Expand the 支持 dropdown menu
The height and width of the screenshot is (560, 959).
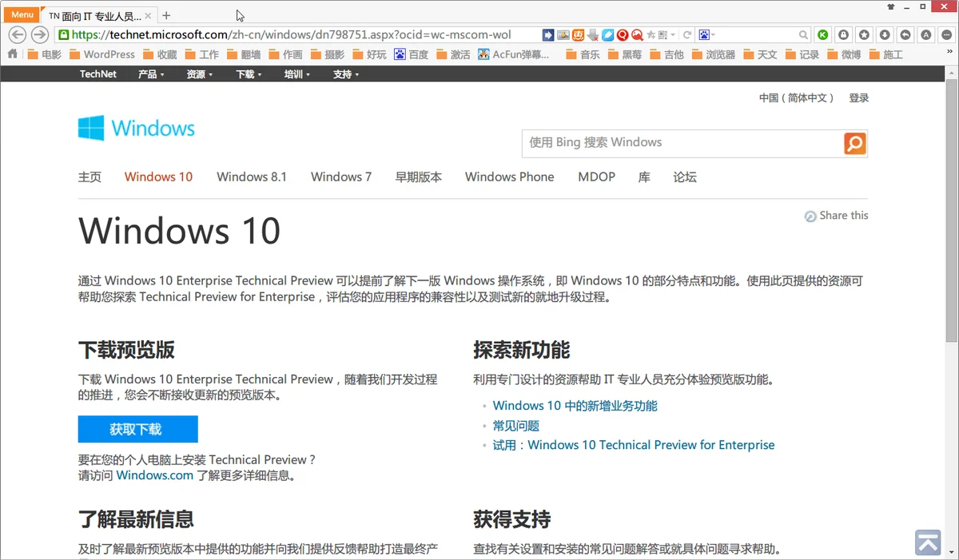click(346, 74)
